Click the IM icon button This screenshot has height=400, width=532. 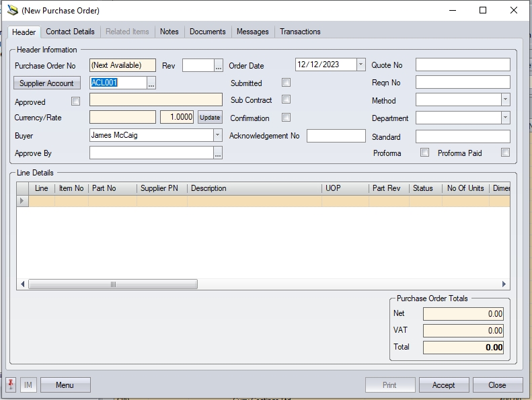point(28,385)
